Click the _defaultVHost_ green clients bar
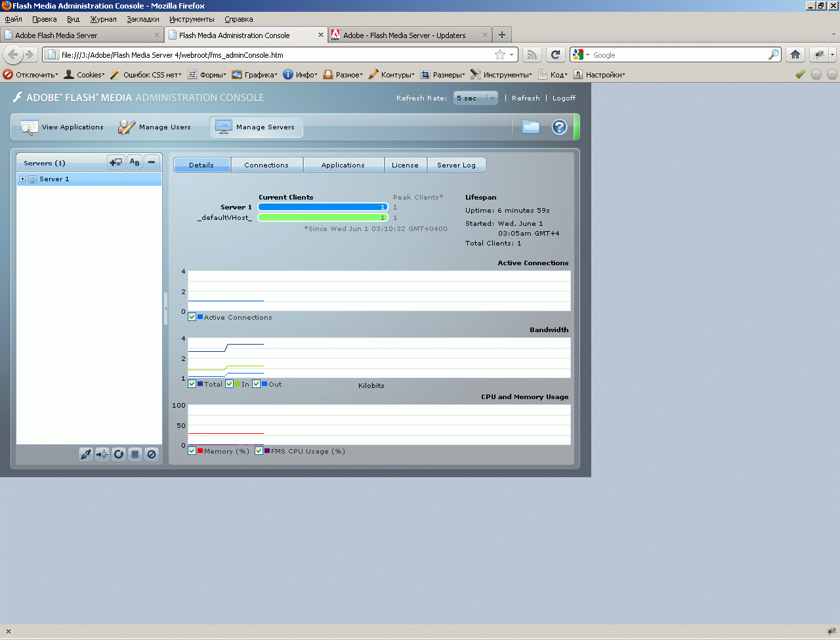This screenshot has width=840, height=640. click(322, 217)
